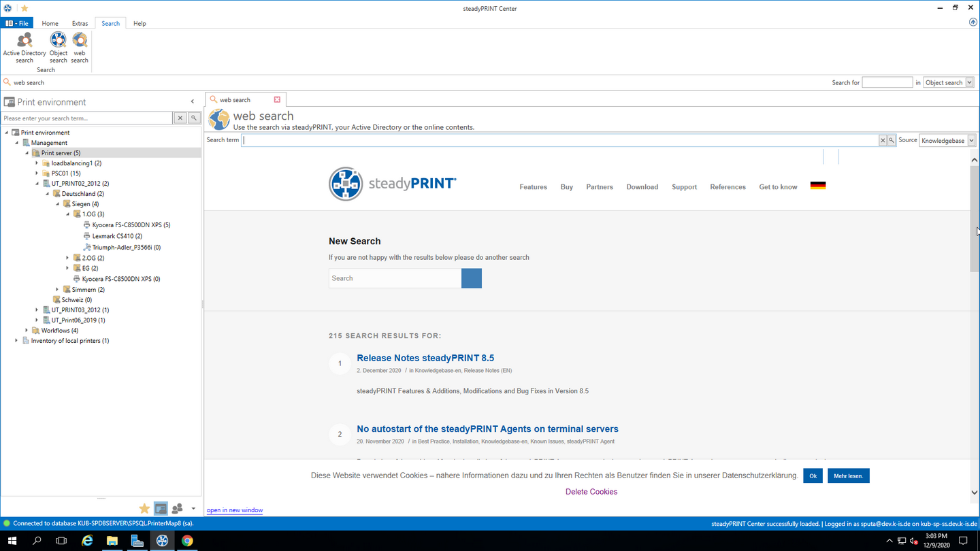Open Internet Explorer from taskbar
The image size is (980, 551).
click(x=87, y=541)
